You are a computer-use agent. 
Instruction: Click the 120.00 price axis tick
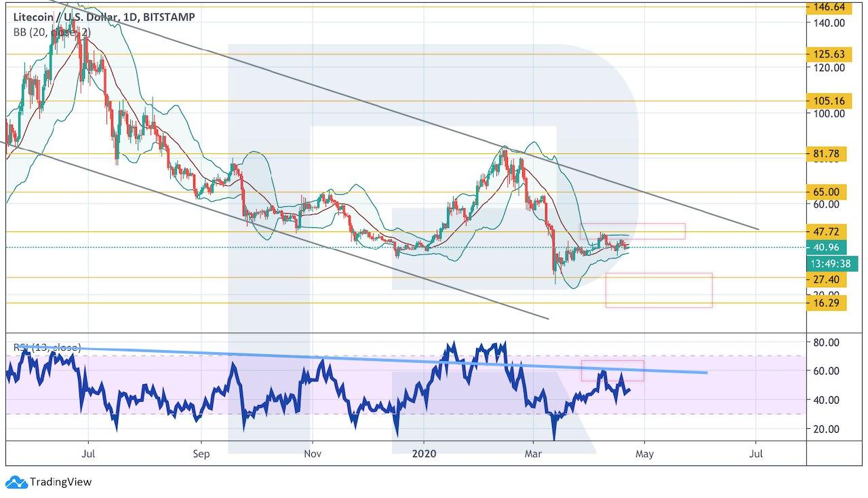pos(830,68)
